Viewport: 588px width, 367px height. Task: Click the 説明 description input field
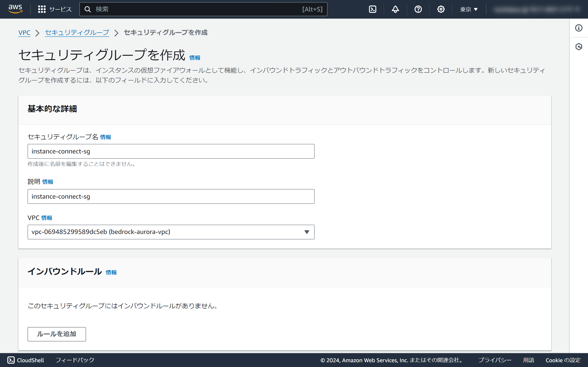coord(171,196)
